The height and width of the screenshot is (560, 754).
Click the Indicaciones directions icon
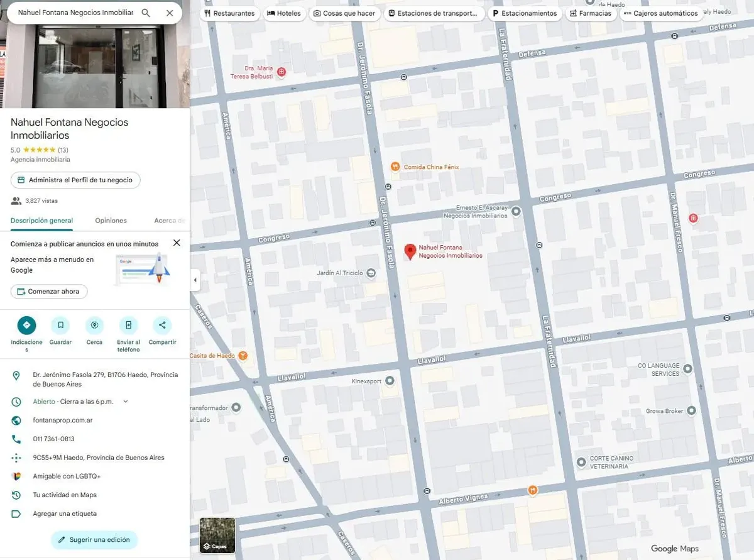pyautogui.click(x=26, y=325)
